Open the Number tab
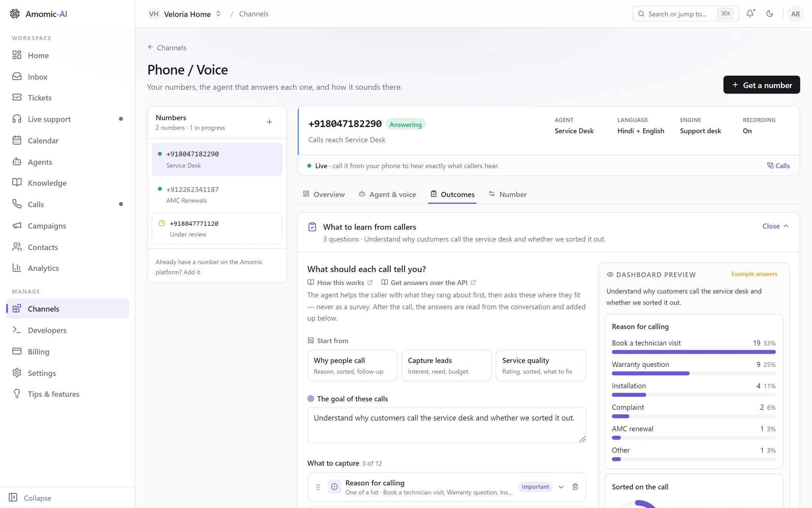The image size is (812, 508). tap(507, 195)
